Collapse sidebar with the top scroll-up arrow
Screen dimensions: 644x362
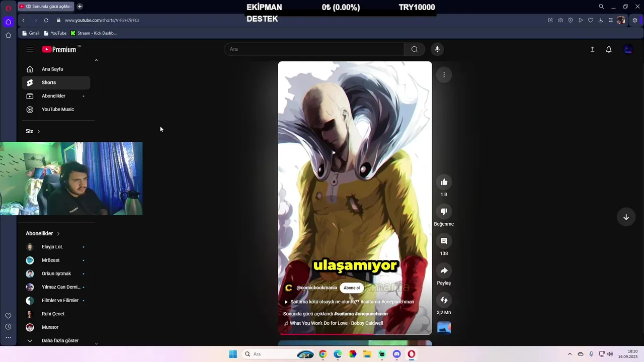pos(96,60)
